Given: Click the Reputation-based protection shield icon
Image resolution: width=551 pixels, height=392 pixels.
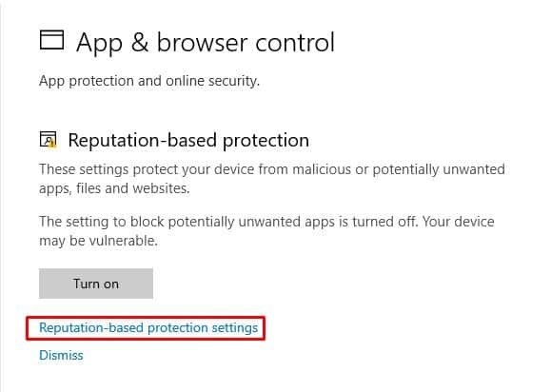Looking at the screenshot, I should pos(48,140).
